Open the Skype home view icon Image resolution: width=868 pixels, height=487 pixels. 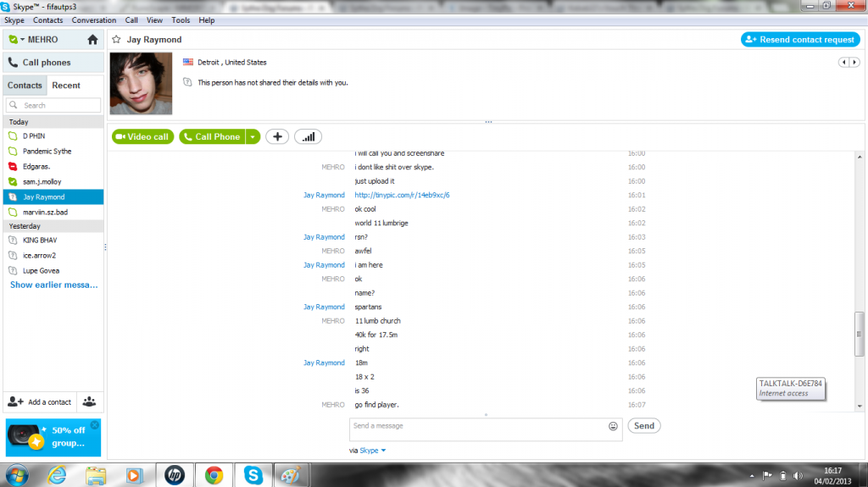[92, 40]
